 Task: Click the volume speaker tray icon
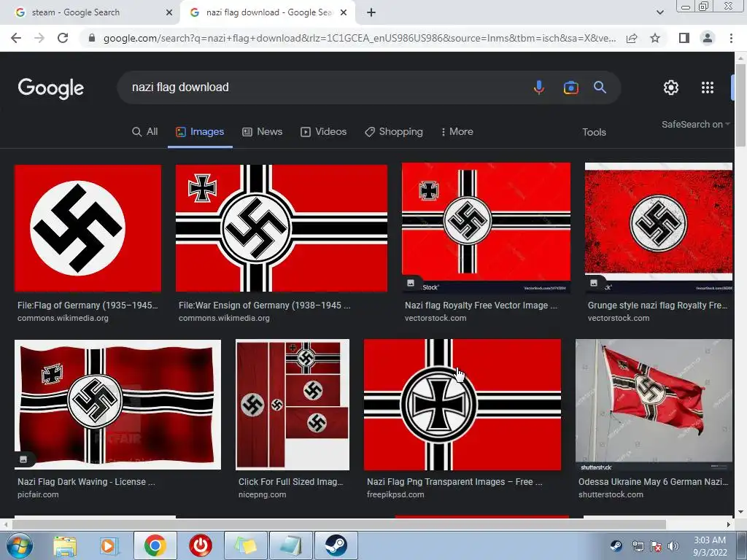(x=673, y=546)
